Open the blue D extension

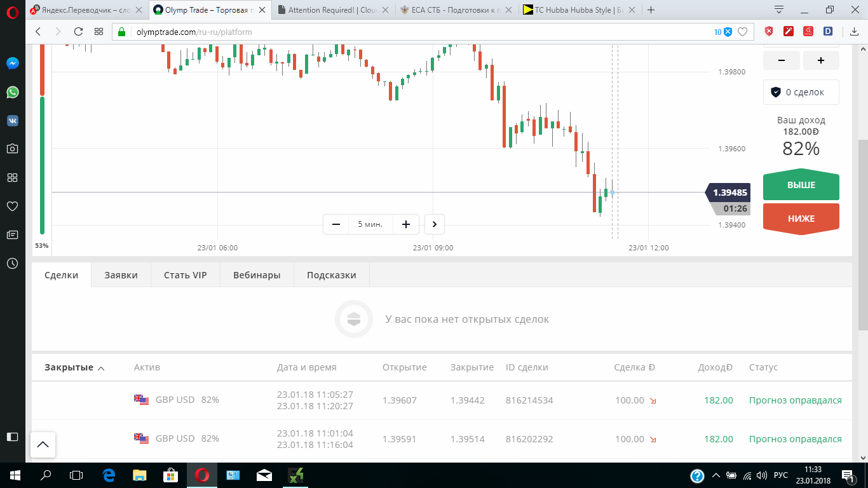tap(828, 31)
